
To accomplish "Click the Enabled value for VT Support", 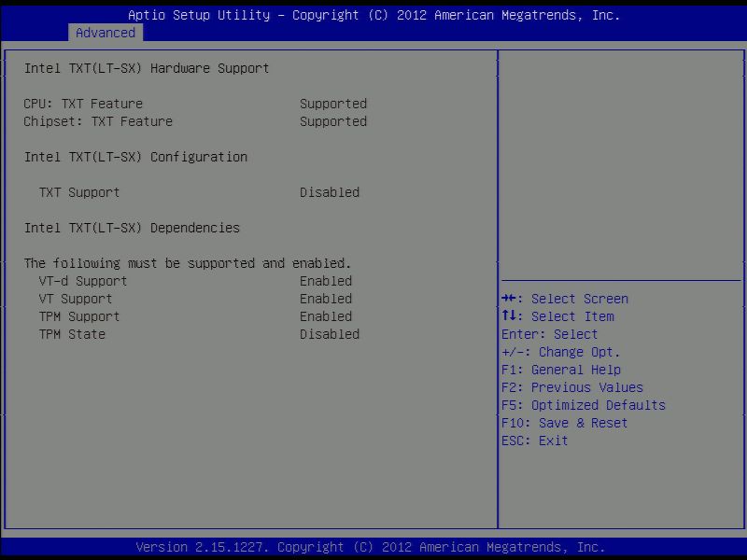I will (326, 299).
